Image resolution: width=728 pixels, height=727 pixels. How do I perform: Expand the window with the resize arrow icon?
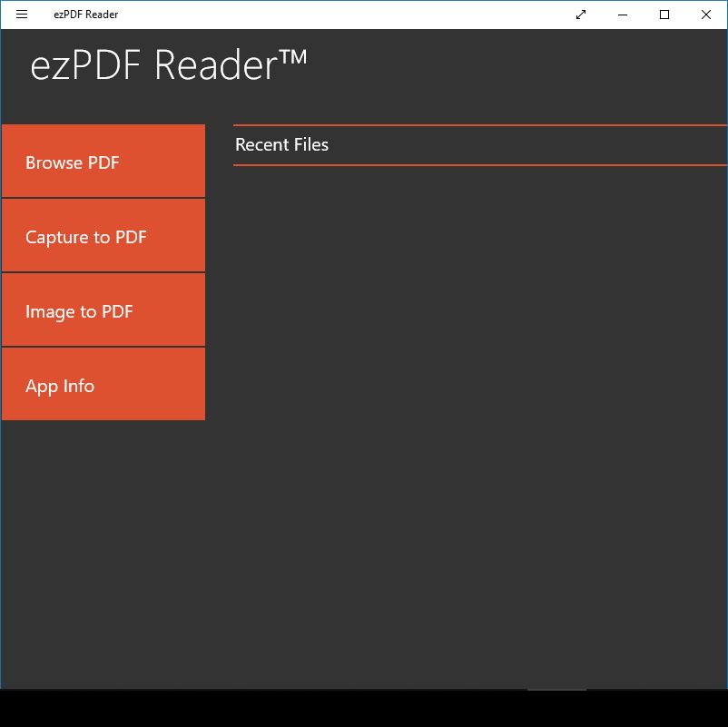581,15
